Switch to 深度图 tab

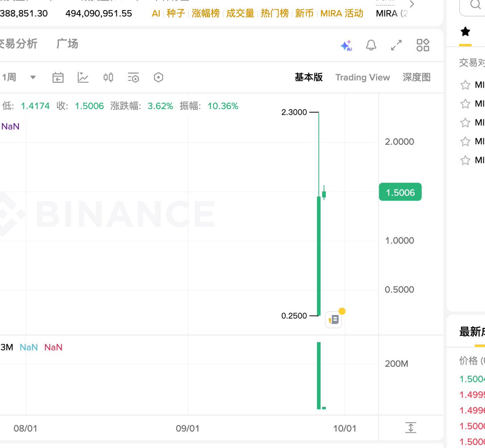(416, 78)
